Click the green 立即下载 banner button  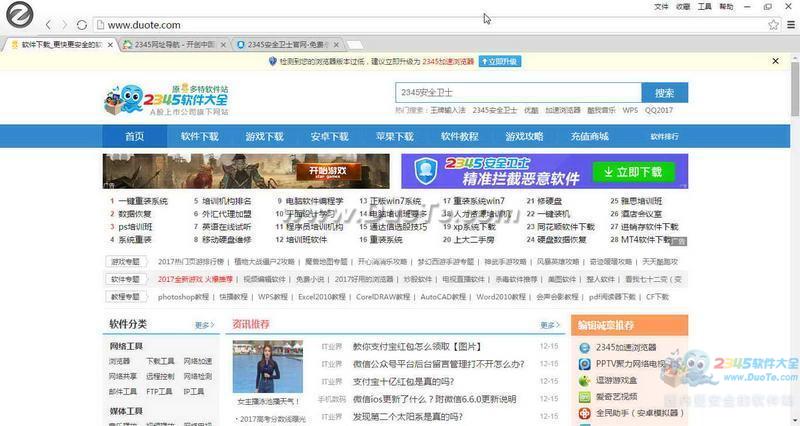pyautogui.click(x=633, y=172)
